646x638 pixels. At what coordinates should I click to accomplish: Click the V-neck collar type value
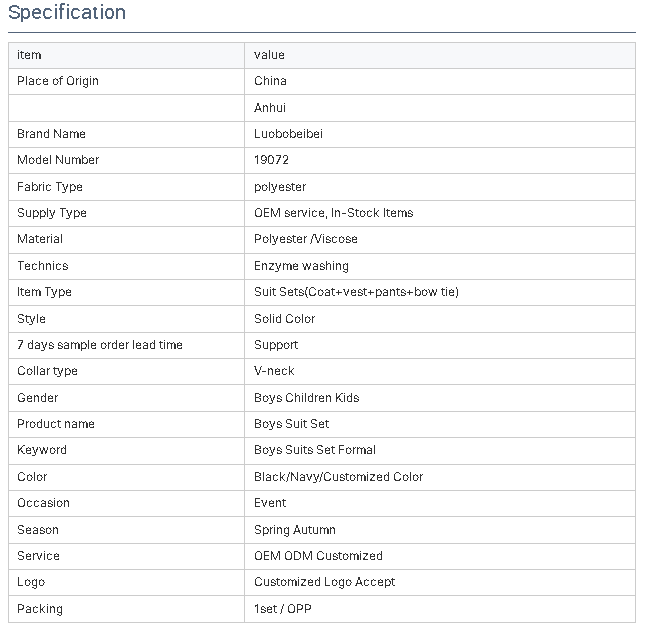pos(274,371)
